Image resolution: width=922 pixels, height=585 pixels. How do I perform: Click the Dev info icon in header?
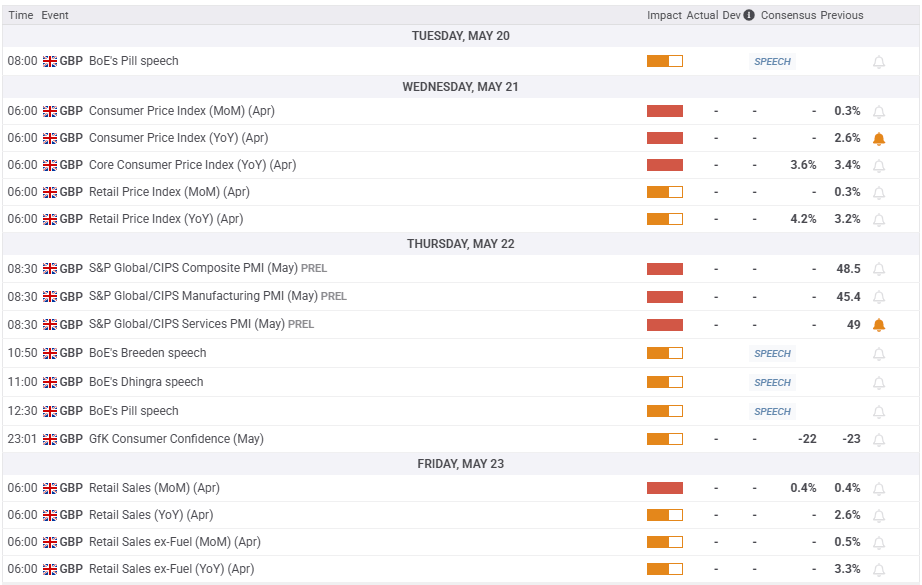point(749,15)
